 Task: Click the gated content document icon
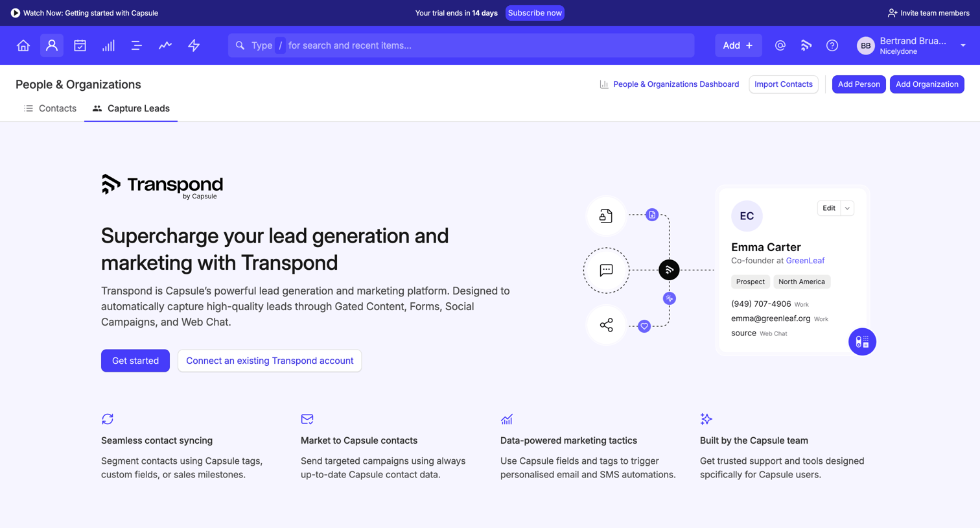tap(606, 215)
